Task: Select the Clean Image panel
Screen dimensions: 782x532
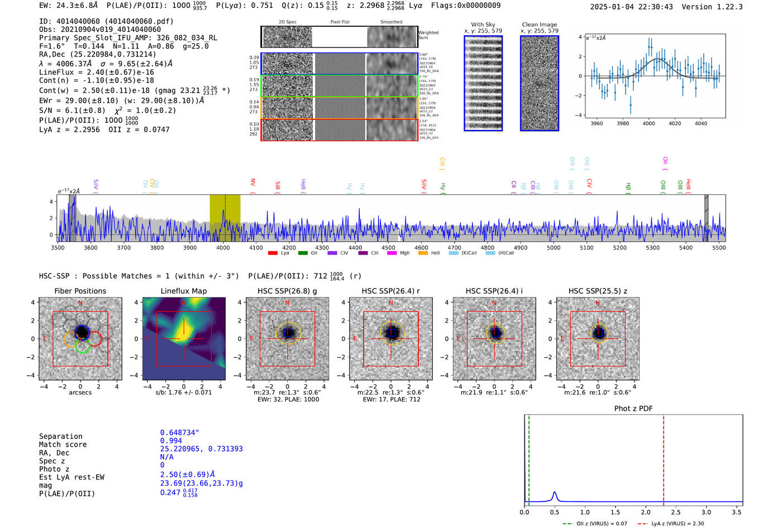Action: click(x=540, y=83)
